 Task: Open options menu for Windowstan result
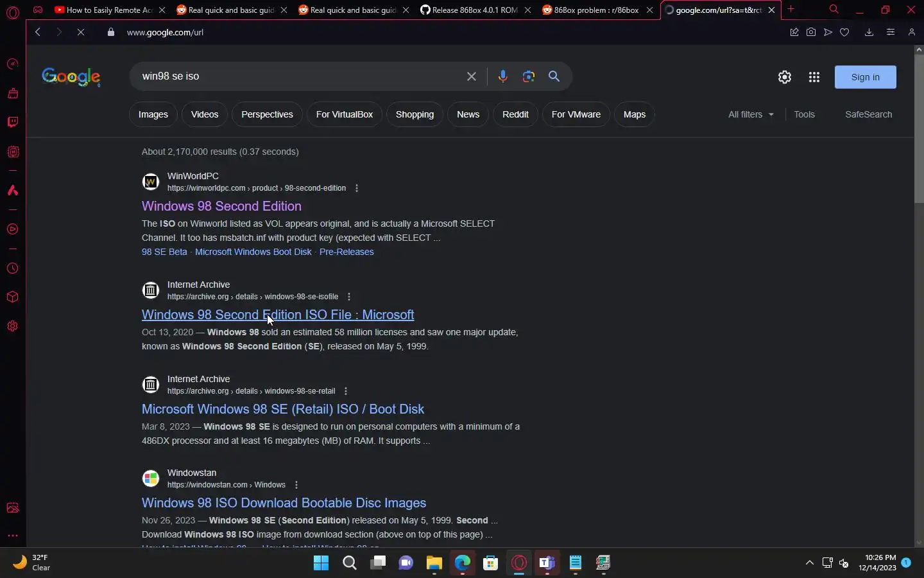click(296, 485)
